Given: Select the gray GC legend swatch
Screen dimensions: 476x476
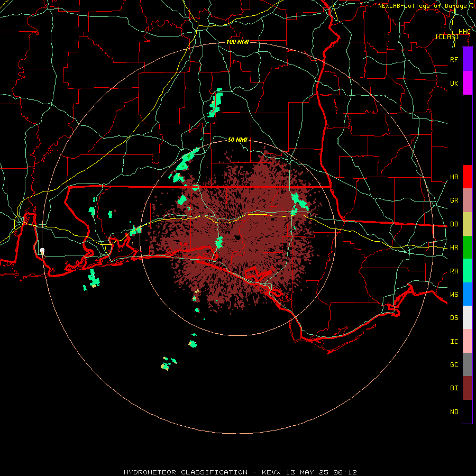Looking at the screenshot, I should [x=467, y=364].
